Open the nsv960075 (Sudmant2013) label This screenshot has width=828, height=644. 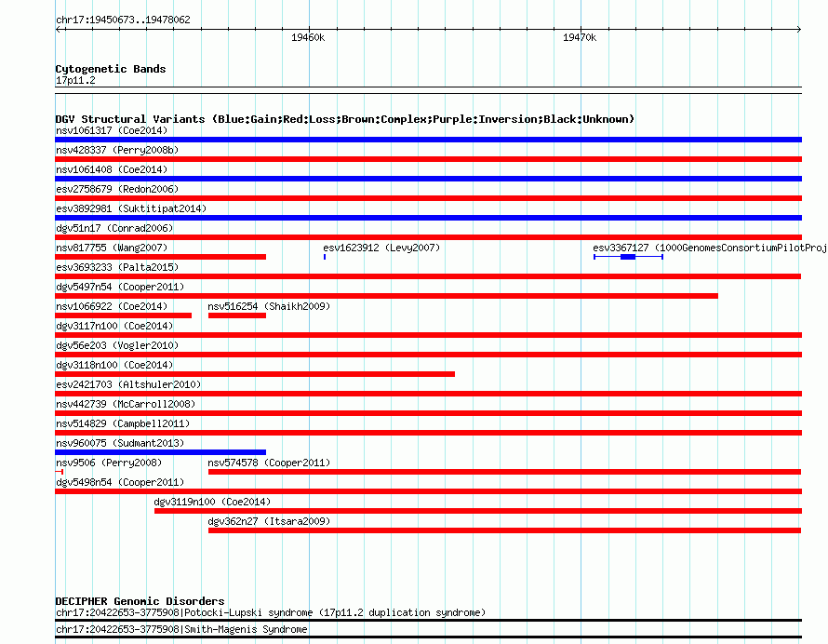120,443
